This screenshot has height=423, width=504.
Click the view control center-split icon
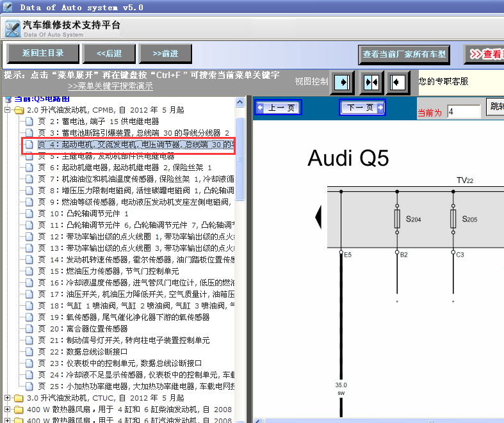[371, 83]
